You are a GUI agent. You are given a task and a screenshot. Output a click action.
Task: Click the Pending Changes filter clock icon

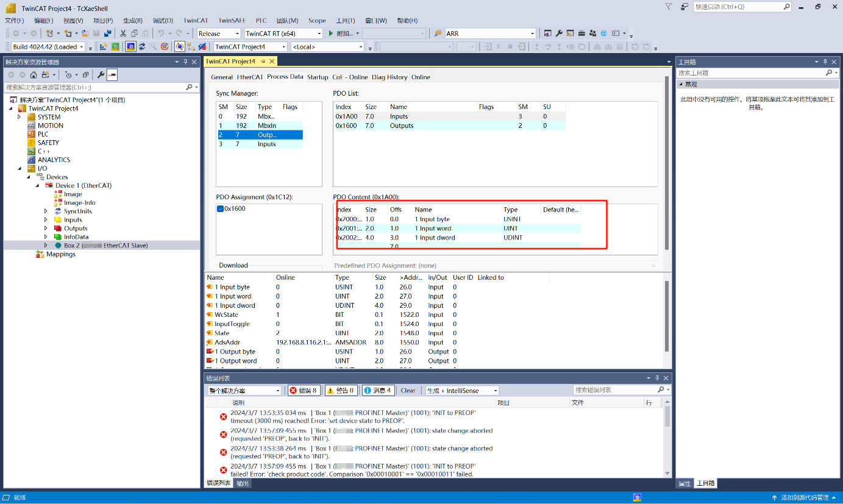(68, 74)
